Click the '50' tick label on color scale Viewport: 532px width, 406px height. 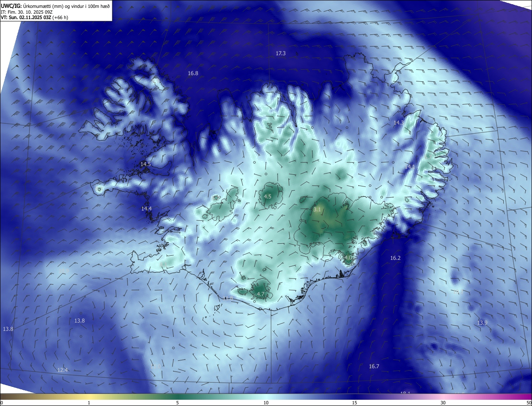coord(529,403)
